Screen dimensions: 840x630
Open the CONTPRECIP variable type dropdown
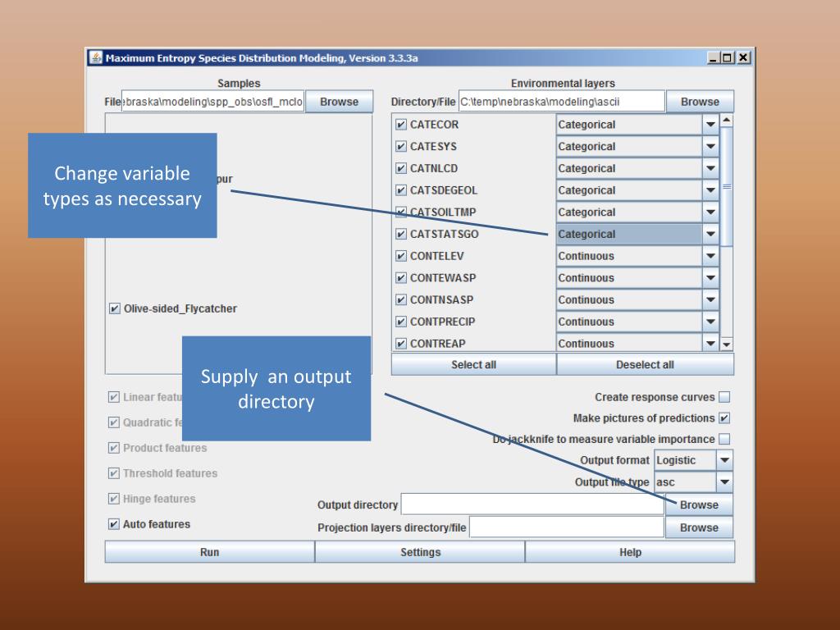(x=710, y=322)
